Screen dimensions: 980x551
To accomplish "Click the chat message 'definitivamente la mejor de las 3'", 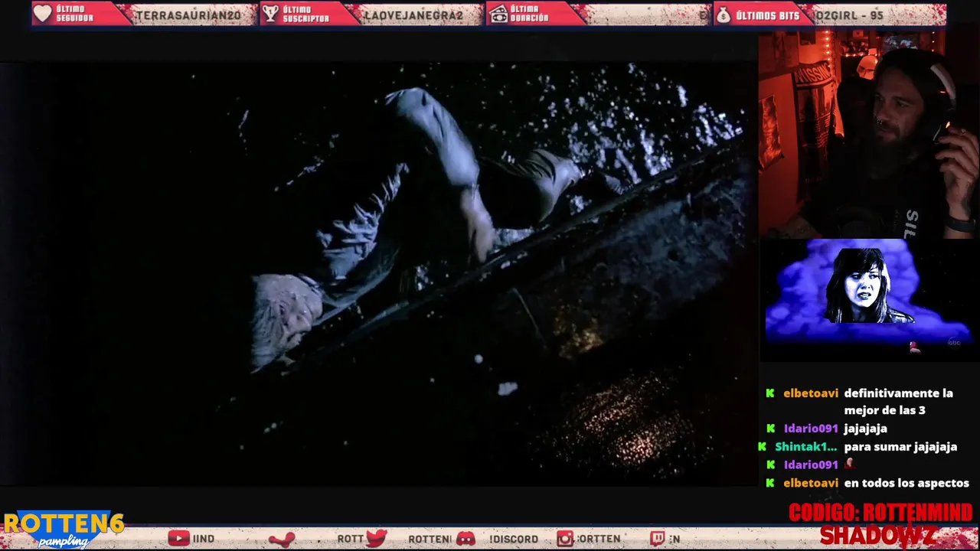I will click(x=898, y=402).
